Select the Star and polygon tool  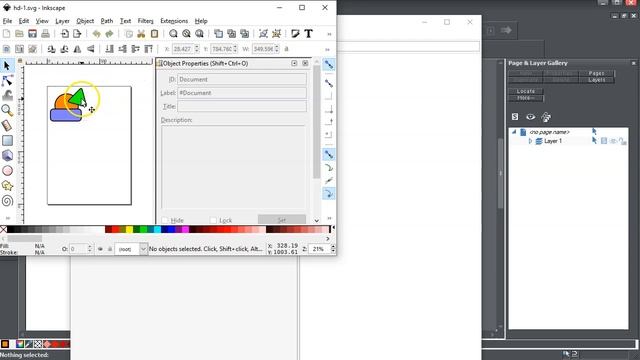(x=7, y=186)
